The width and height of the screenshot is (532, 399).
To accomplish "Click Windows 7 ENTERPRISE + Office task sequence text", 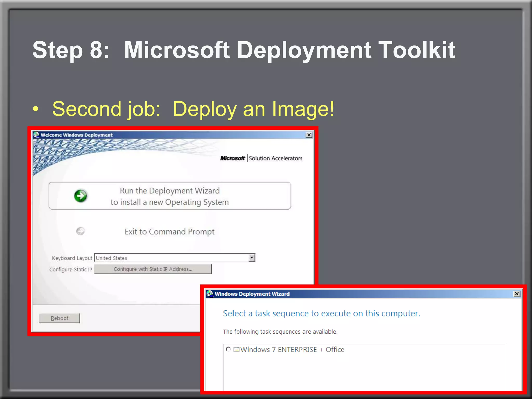I will [292, 350].
